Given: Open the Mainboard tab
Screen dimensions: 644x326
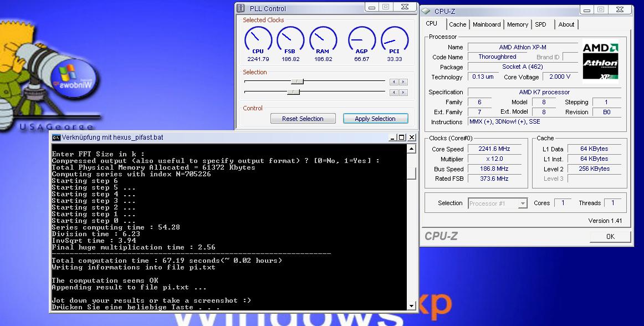Looking at the screenshot, I should pos(487,24).
